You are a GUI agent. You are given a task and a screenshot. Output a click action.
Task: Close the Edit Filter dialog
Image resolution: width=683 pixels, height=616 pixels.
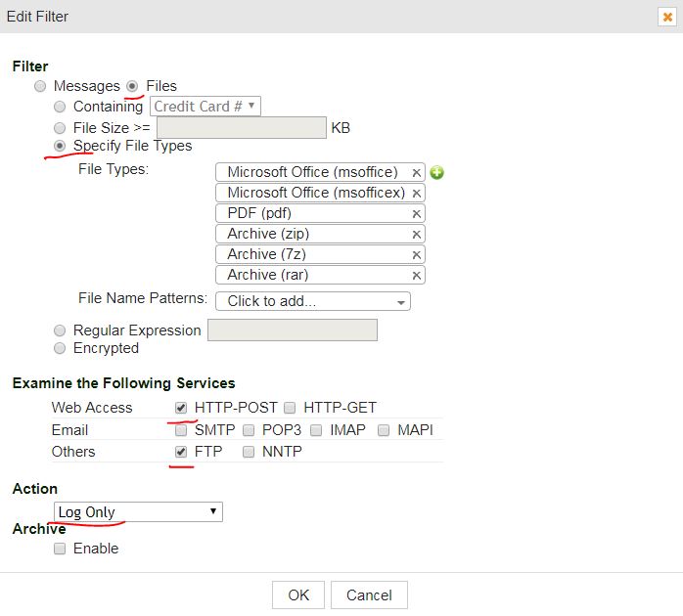coord(667,17)
